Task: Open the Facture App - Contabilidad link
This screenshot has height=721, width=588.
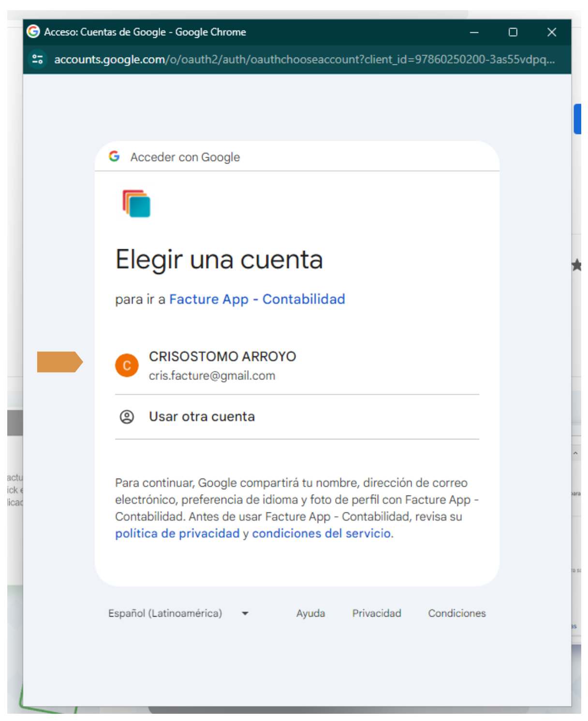Action: tap(257, 299)
